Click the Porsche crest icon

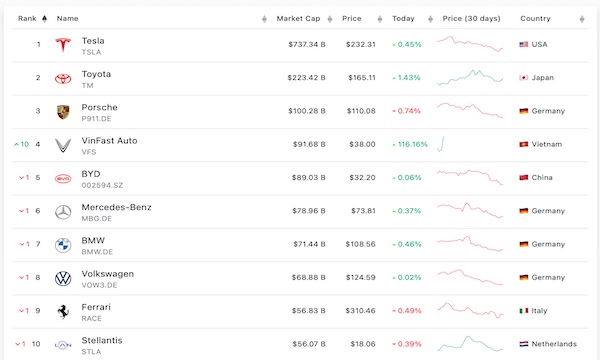[63, 112]
